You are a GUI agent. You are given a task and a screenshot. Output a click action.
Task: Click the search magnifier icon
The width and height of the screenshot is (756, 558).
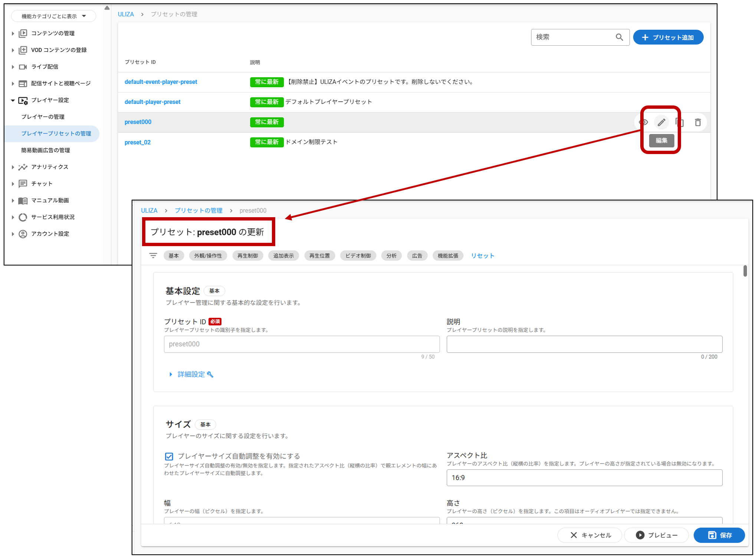pos(619,37)
